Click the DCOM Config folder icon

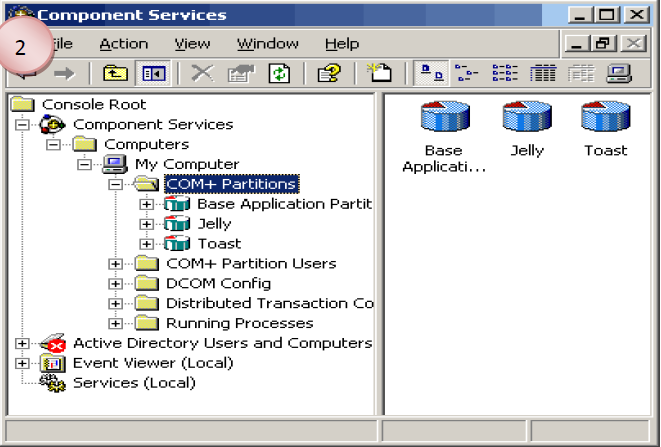point(147,283)
